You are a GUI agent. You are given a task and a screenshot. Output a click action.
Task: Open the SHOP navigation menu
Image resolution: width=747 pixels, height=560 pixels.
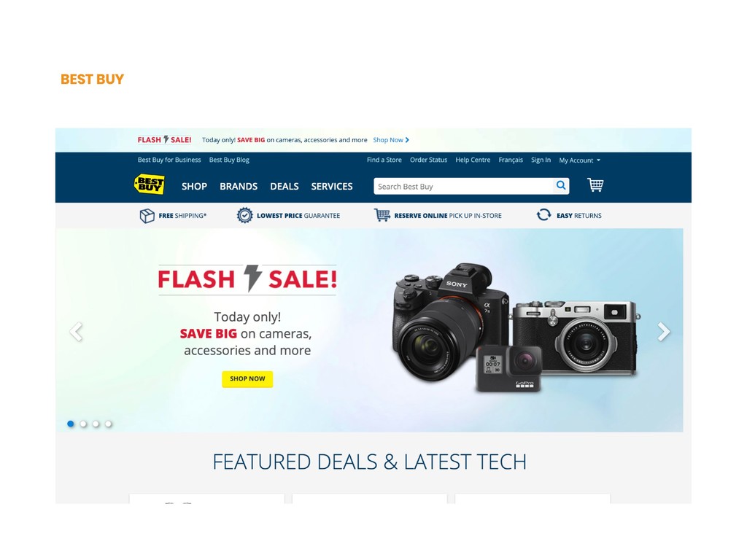point(194,187)
